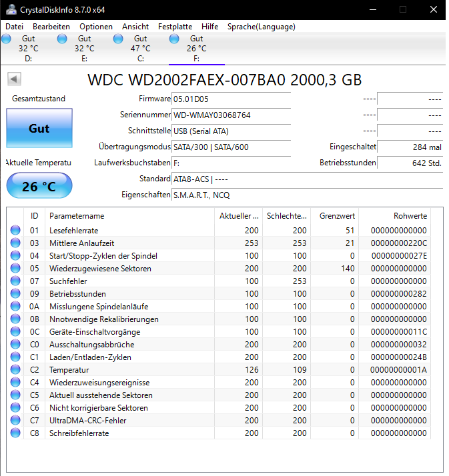Select the Suchfehler parameter name
This screenshot has height=476, width=449.
pos(68,281)
